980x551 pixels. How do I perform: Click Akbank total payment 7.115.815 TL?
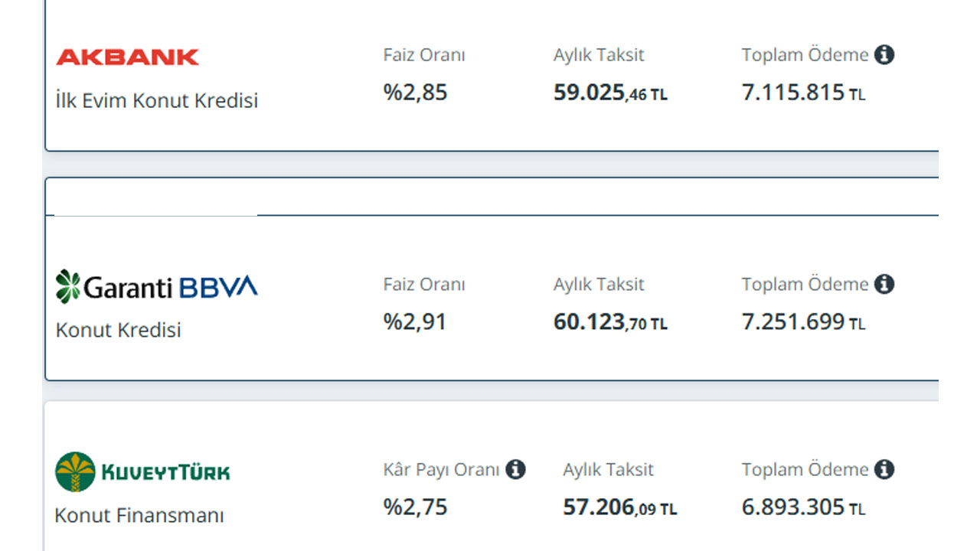[804, 93]
